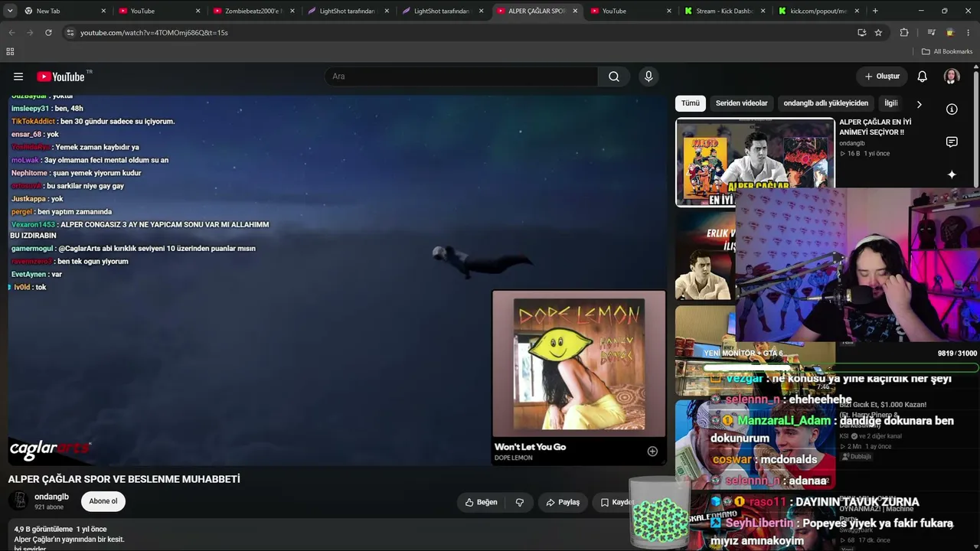
Task: Open the apps grid in bookmarks bar
Action: tap(10, 51)
